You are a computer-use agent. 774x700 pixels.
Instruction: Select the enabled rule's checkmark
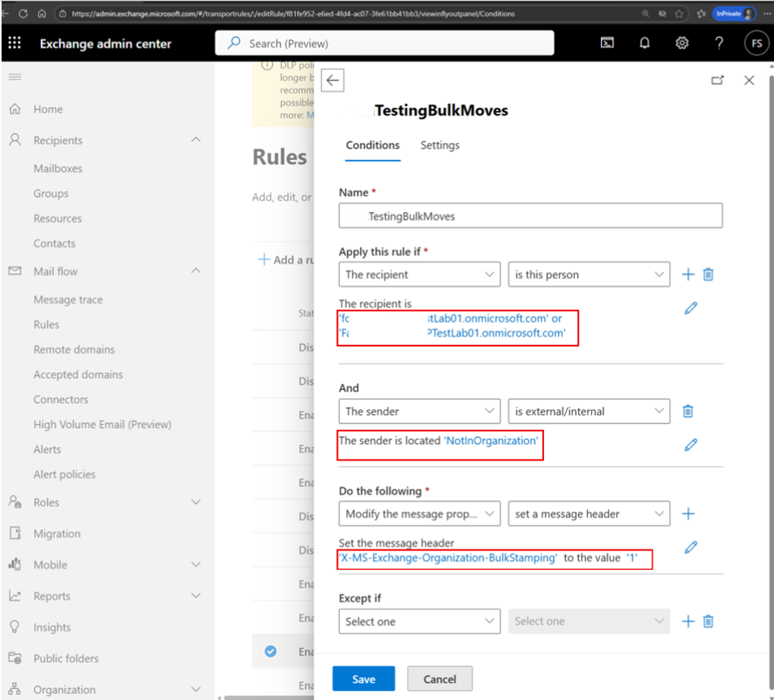click(x=270, y=651)
